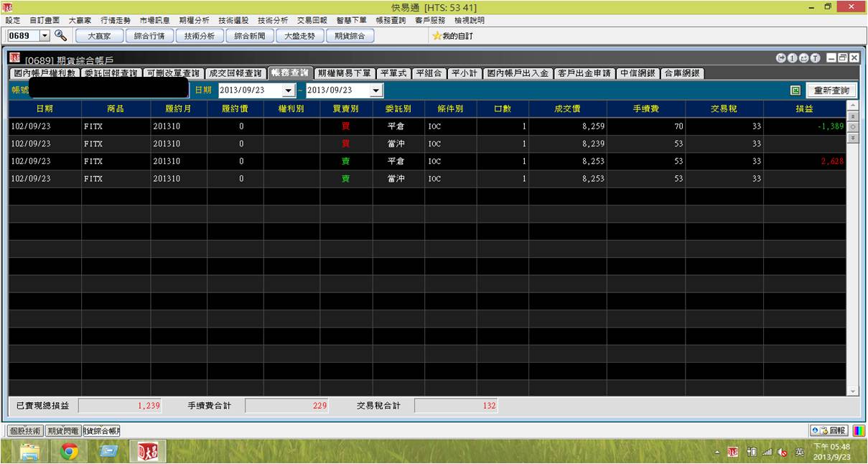
Task: Click the 個股技術 bottom window tab
Action: tap(25, 431)
